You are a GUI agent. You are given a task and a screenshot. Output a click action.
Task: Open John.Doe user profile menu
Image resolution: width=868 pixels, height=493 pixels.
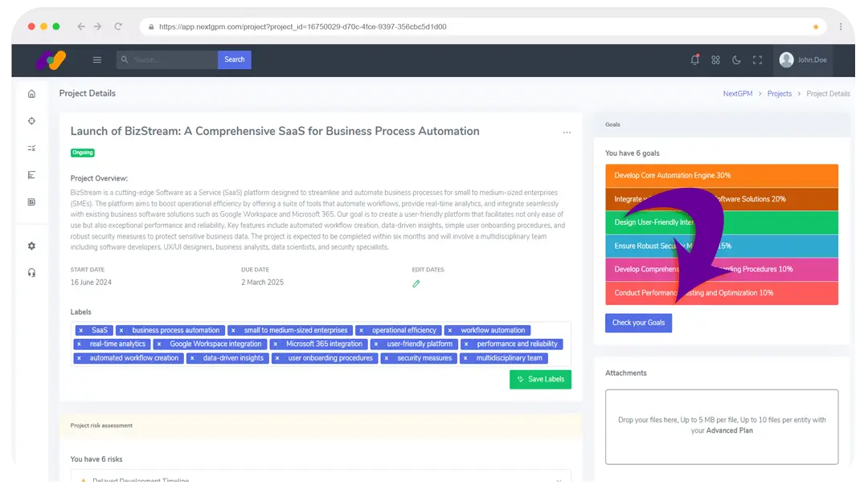click(803, 59)
